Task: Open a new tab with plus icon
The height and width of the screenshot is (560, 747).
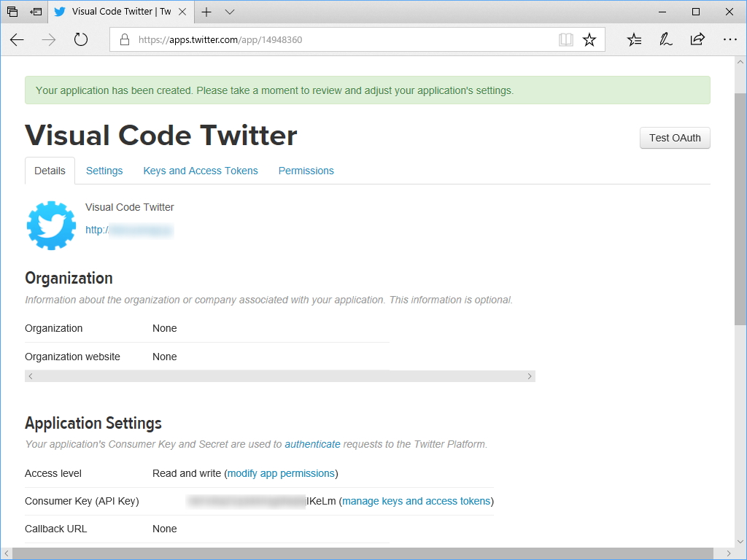Action: click(x=206, y=12)
